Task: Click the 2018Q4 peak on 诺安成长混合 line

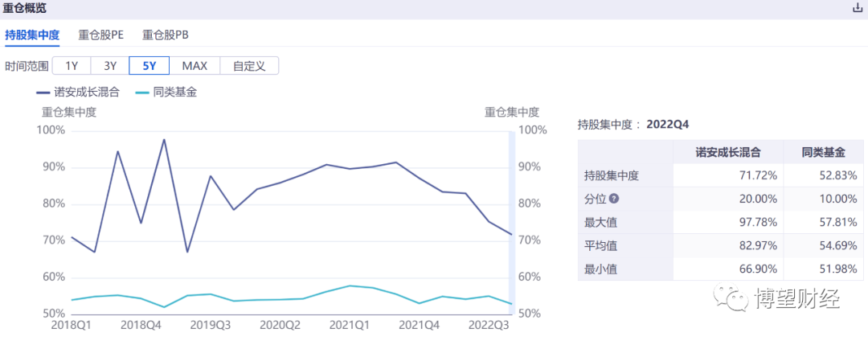Action: [x=165, y=139]
